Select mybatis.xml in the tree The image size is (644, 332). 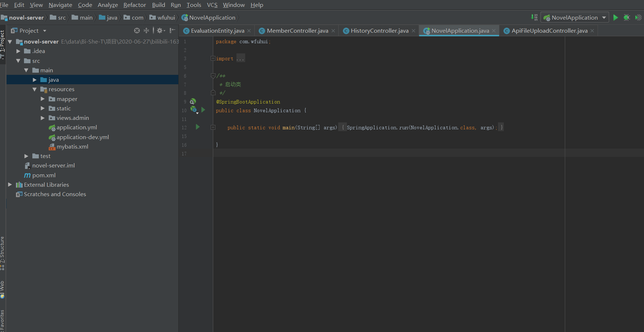point(72,146)
